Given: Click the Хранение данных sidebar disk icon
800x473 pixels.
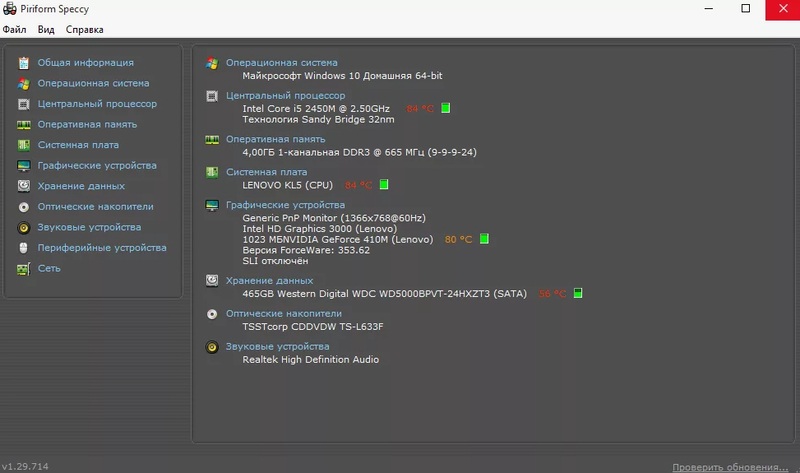Looking at the screenshot, I should [x=23, y=186].
